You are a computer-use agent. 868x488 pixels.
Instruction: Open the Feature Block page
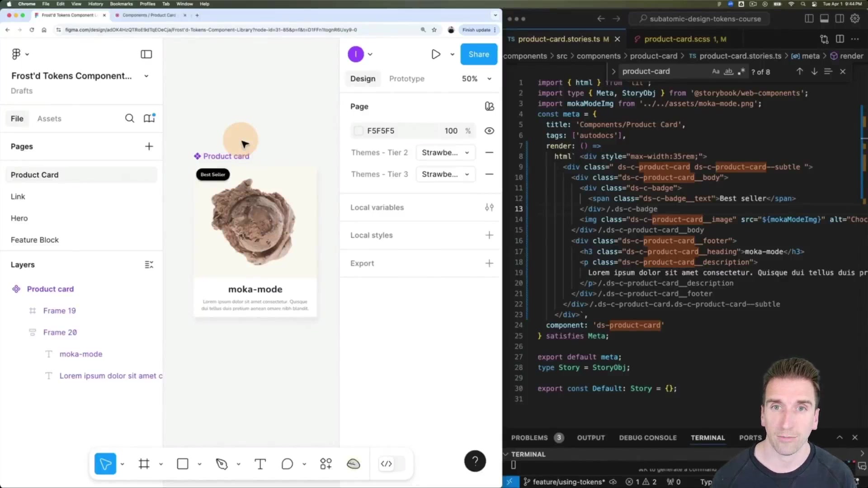point(35,240)
